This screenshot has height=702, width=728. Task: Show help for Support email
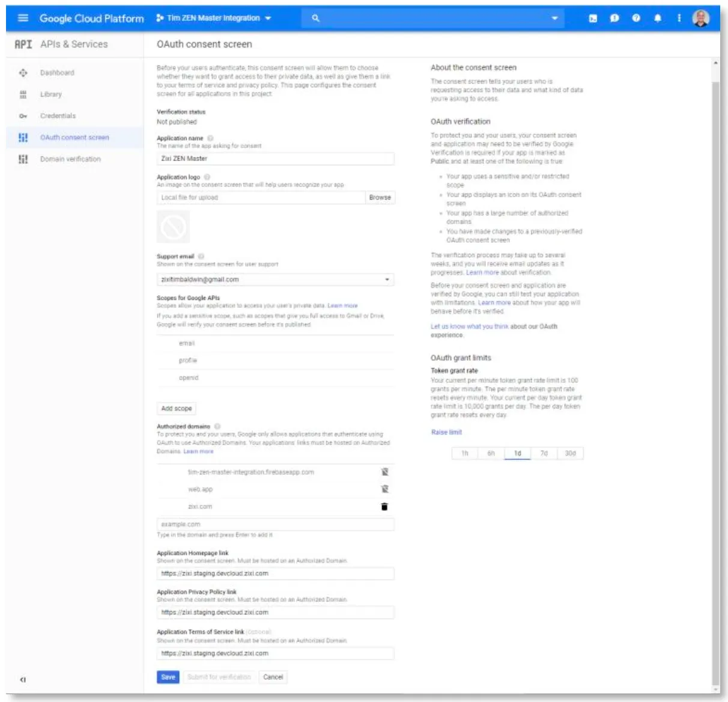click(201, 256)
